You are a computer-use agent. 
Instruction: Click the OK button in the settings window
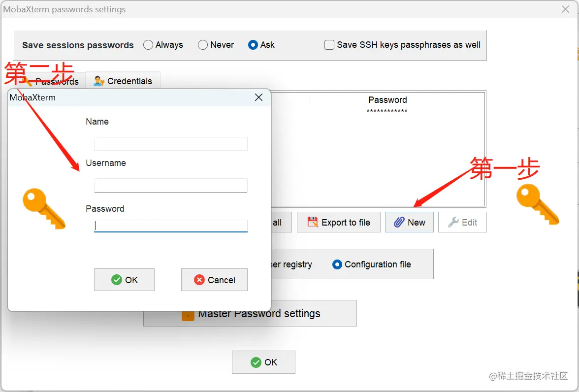264,362
